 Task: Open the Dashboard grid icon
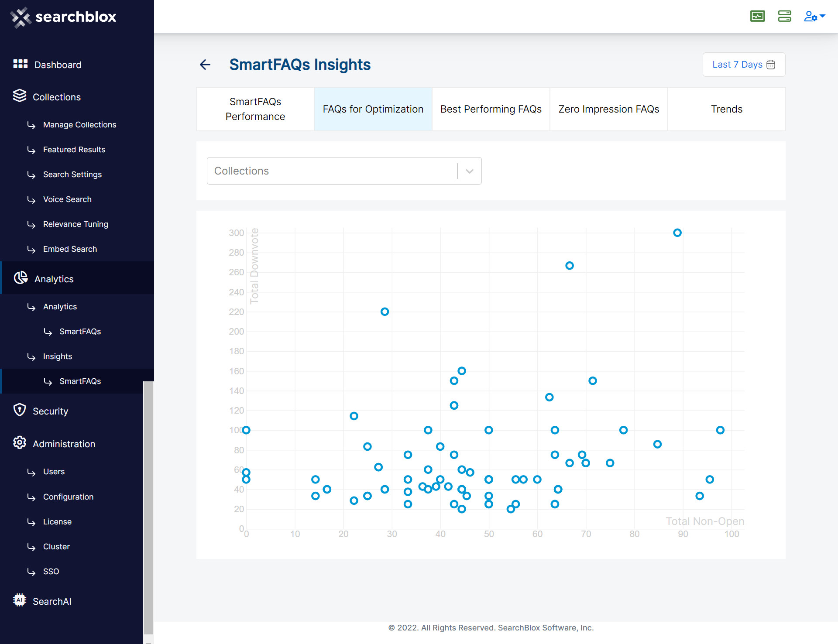20,64
